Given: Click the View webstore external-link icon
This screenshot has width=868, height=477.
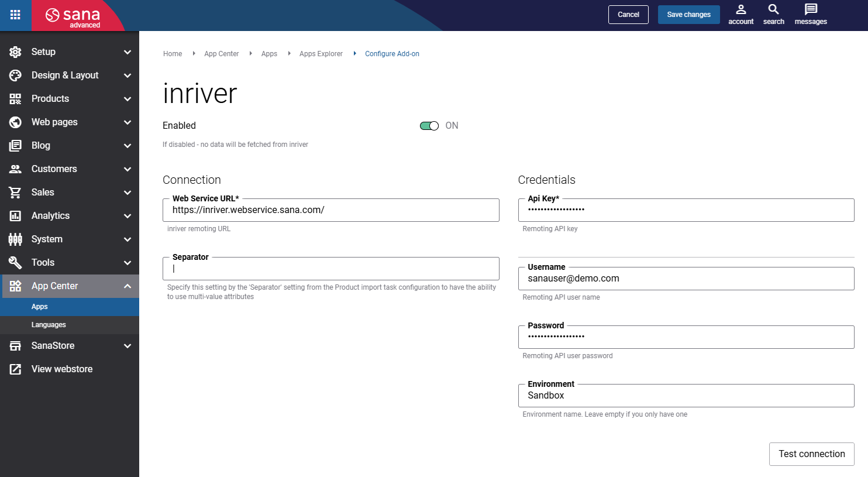Looking at the screenshot, I should (15, 369).
